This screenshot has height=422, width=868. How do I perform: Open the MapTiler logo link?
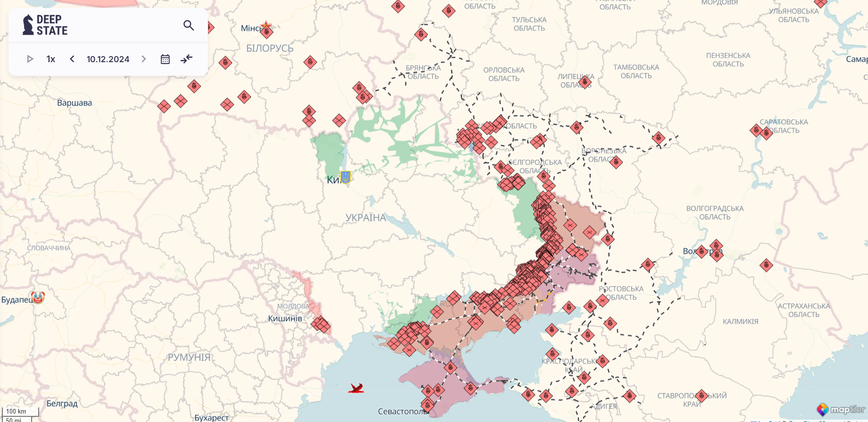click(842, 409)
